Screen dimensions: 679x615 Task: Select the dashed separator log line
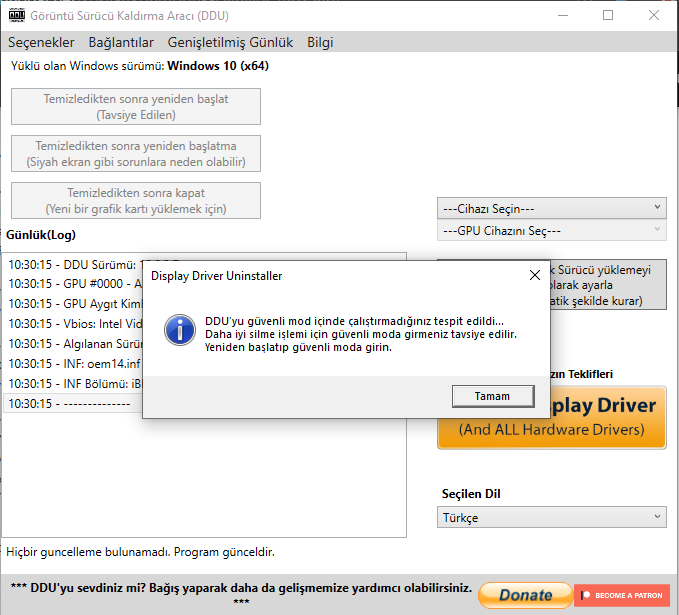pos(75,404)
